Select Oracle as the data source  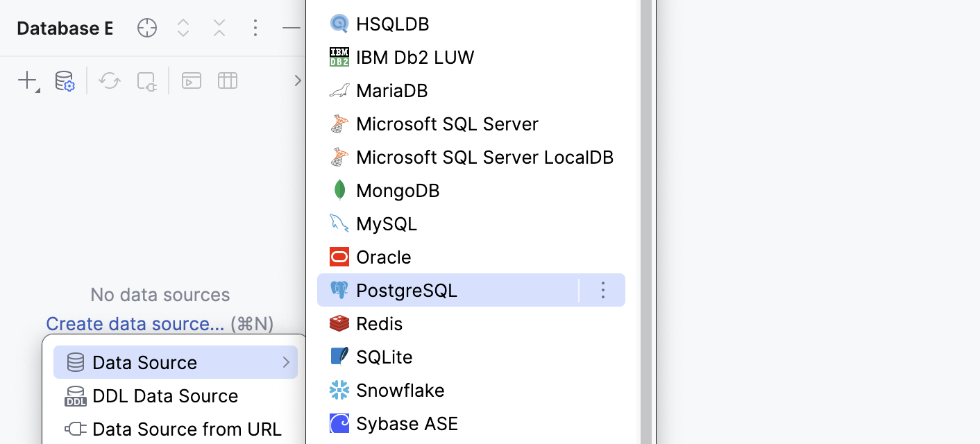coord(384,257)
